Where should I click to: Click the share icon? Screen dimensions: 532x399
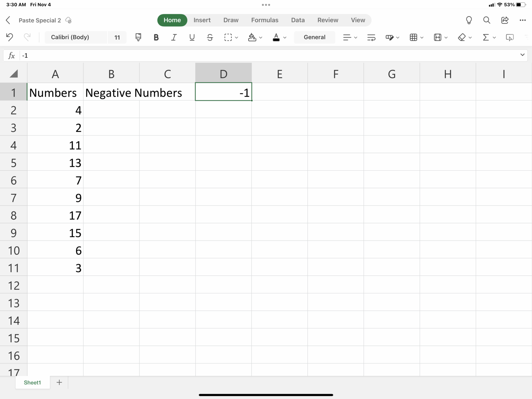504,20
